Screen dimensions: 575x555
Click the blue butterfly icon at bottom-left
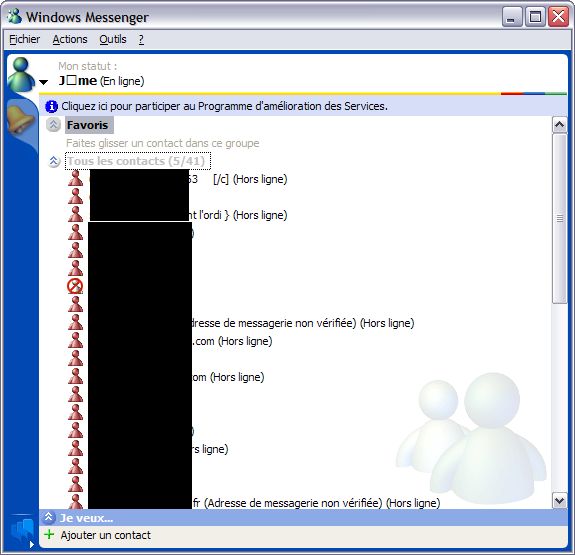[23, 530]
